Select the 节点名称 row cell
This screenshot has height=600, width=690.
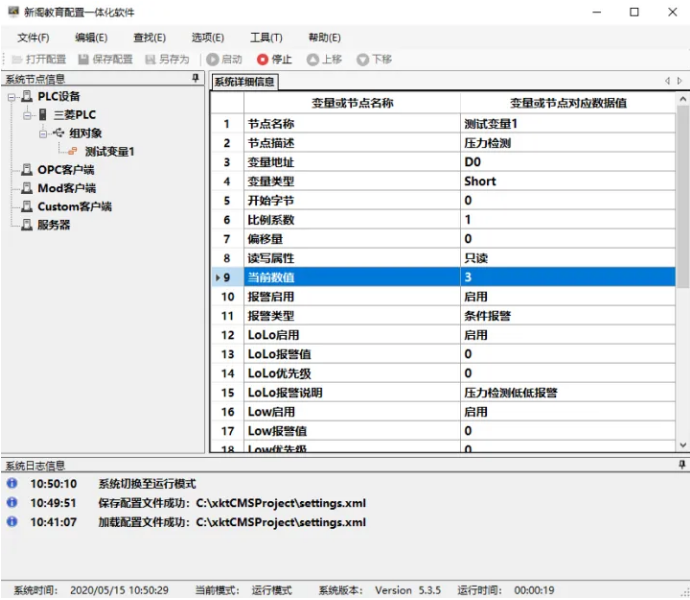(x=352, y=124)
